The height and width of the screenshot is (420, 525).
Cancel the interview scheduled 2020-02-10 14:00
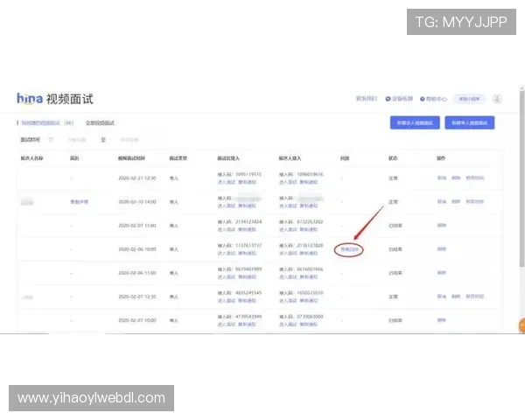pyautogui.click(x=442, y=201)
